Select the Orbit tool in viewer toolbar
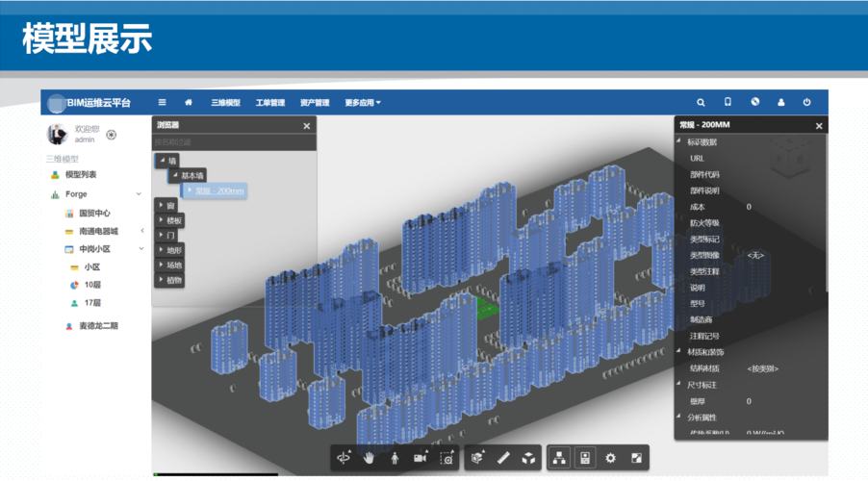 (344, 458)
